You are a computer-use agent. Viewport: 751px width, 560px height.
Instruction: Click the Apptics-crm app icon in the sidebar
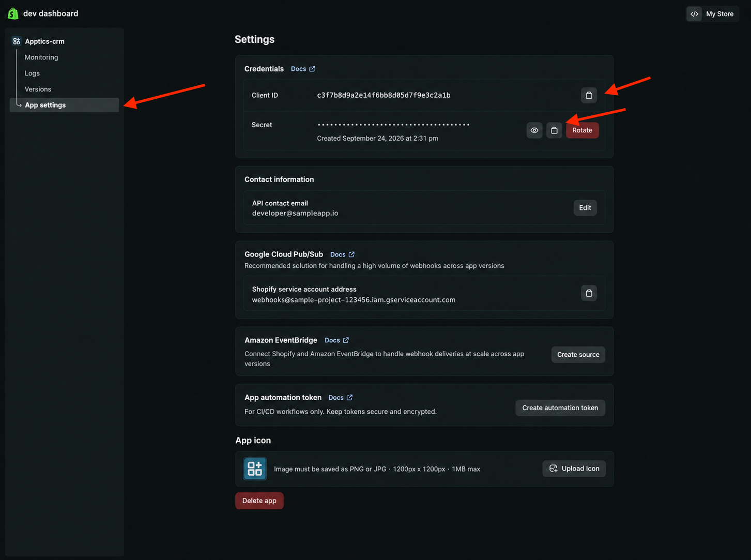click(17, 41)
